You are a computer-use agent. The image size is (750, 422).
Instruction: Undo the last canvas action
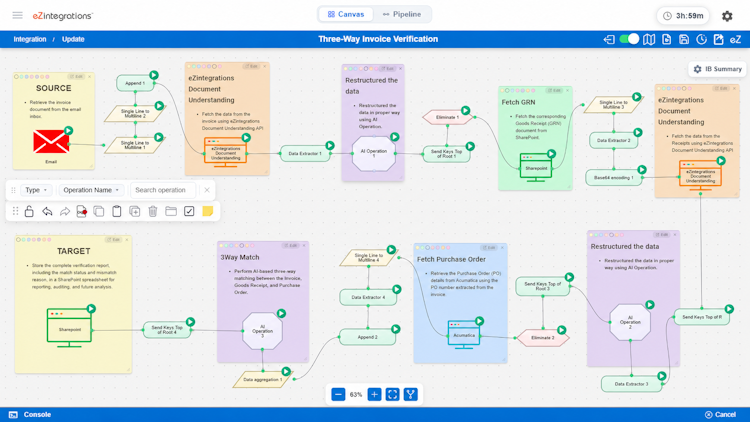point(47,211)
